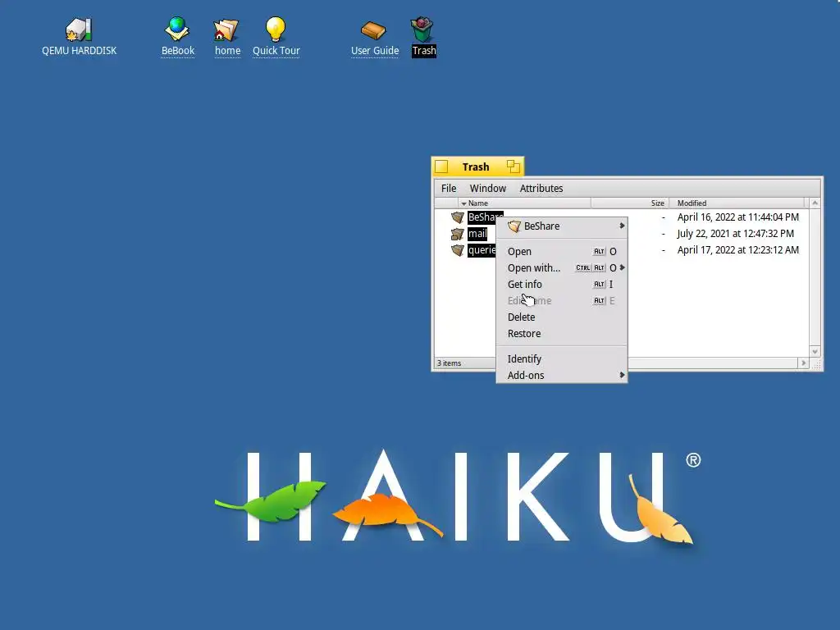840x630 pixels.
Task: Choose Identify from the context menu
Action: tap(561, 359)
